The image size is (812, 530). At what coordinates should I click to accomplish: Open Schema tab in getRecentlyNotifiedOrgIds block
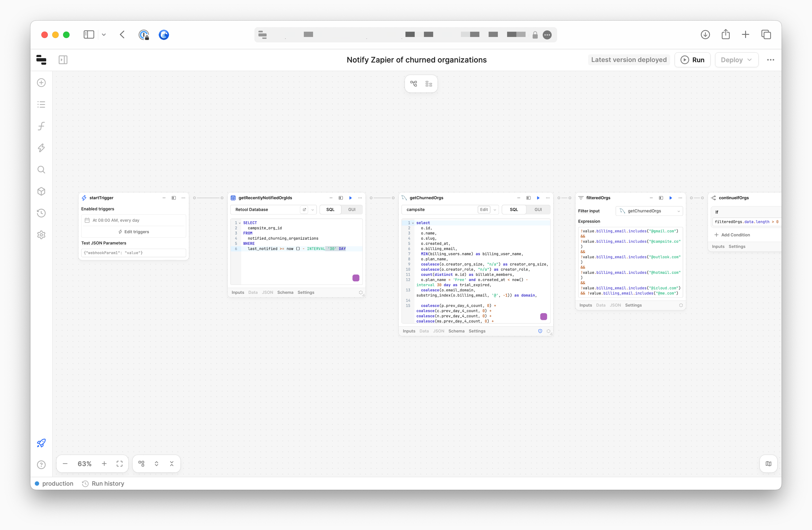(x=285, y=292)
